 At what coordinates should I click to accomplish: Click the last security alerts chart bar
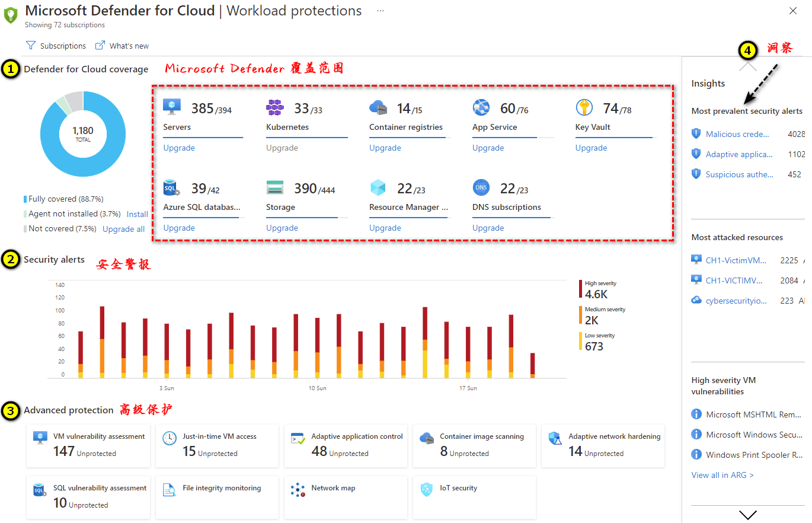pos(532,365)
